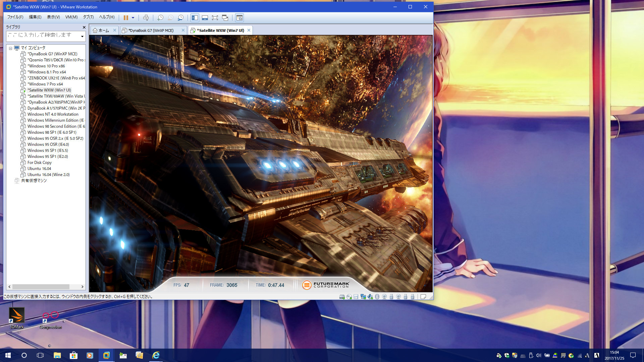
Task: Toggle the console view button in the toolbar
Action: [x=239, y=18]
